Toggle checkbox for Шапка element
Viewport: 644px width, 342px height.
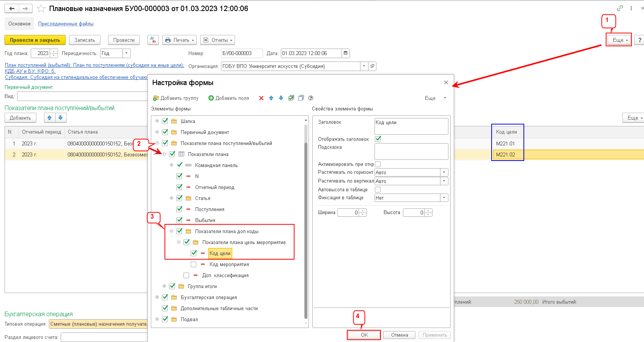coord(165,121)
